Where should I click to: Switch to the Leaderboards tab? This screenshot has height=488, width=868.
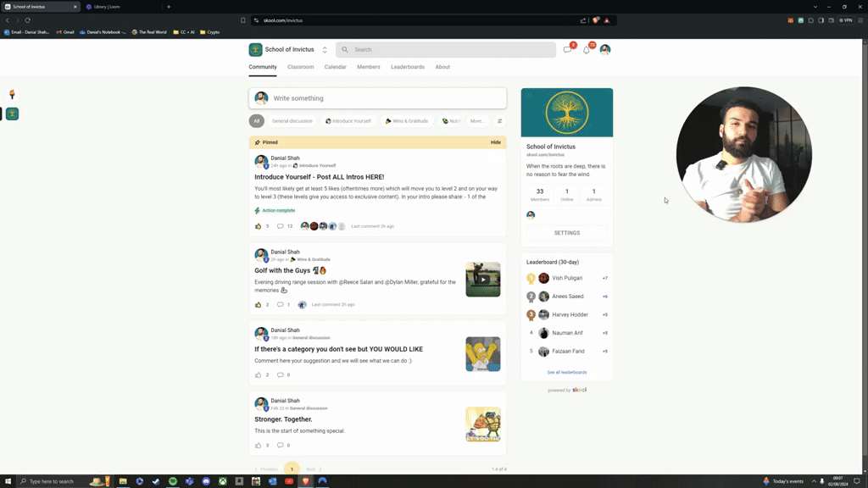pos(408,67)
